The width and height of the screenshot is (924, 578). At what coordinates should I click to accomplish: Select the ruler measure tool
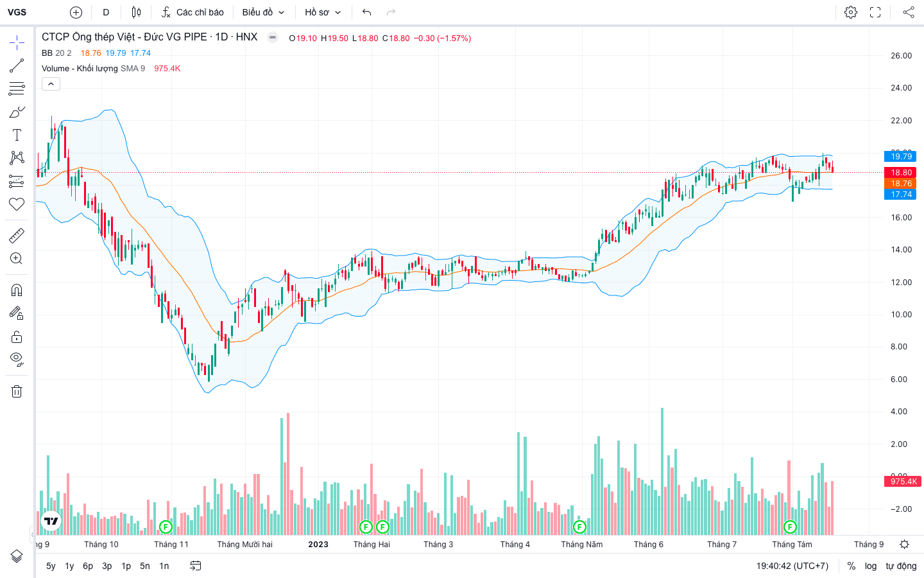coord(17,236)
